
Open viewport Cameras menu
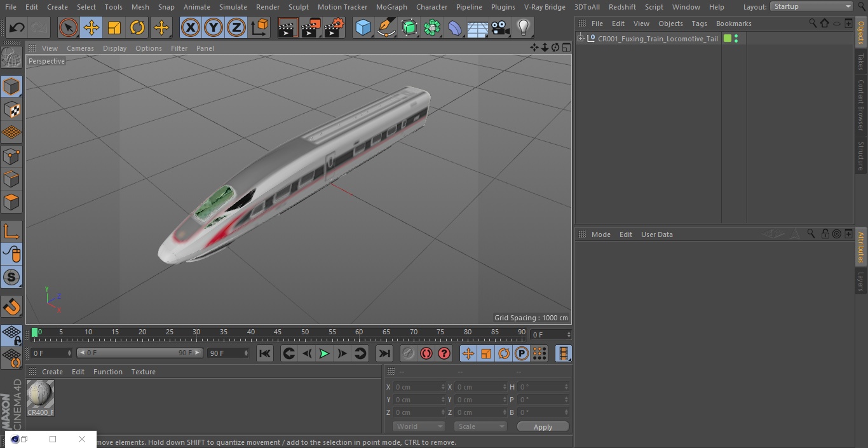[80, 48]
